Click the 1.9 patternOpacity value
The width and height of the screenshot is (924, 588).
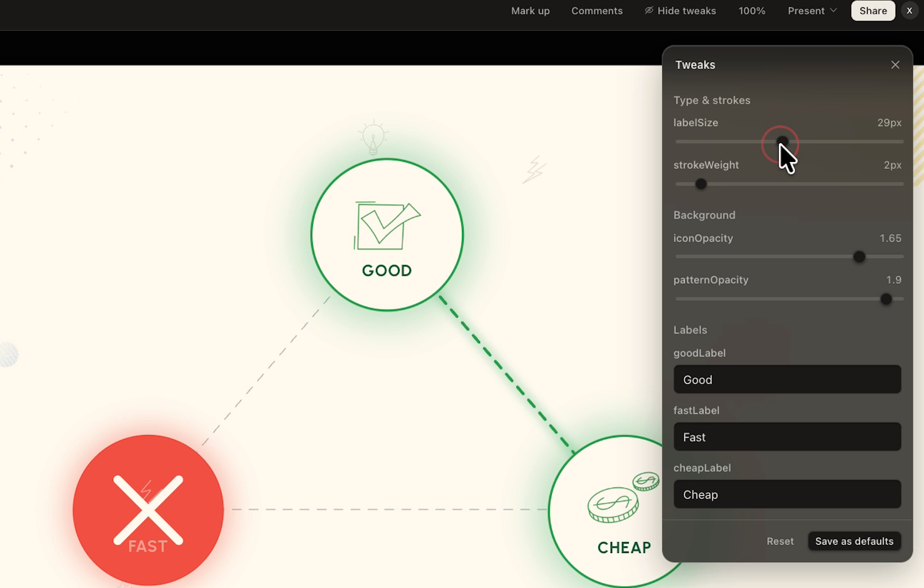coord(894,280)
